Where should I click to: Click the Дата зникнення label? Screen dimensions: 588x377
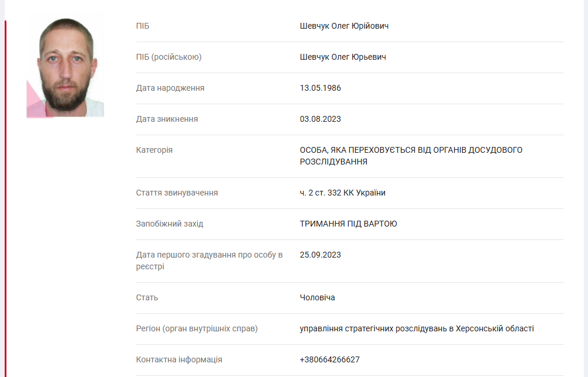pyautogui.click(x=167, y=119)
